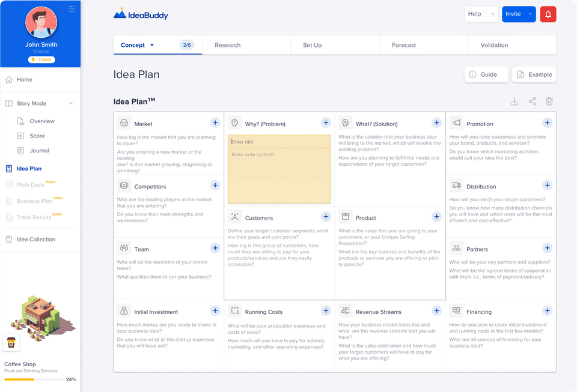The height and width of the screenshot is (392, 577).
Task: Open sidebar settings sliders icon
Action: pyautogui.click(x=72, y=9)
